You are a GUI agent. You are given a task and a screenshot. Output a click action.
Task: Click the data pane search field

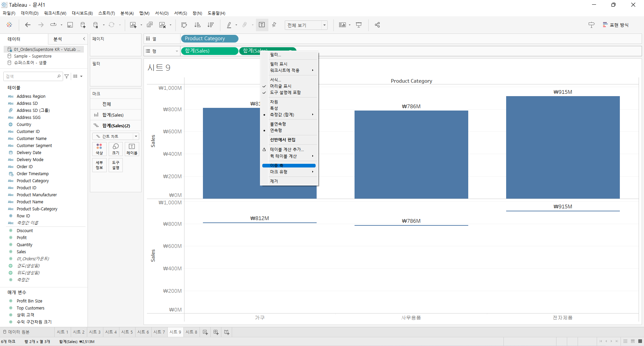33,76
